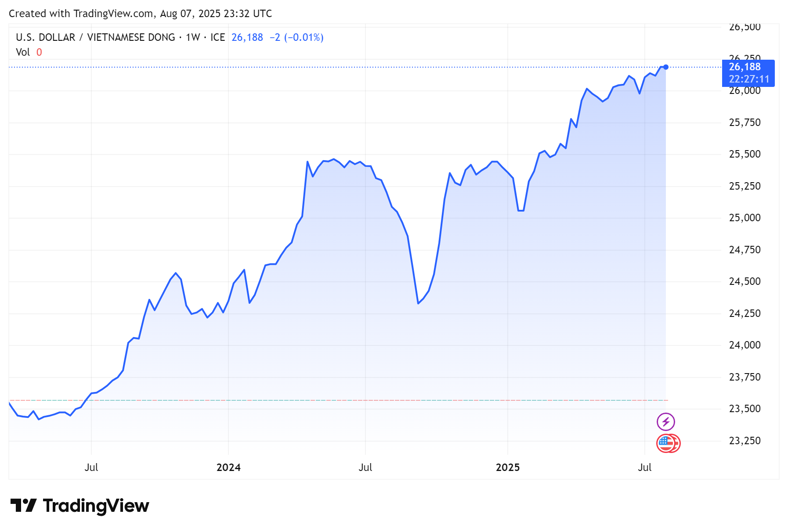Click the Vol indicator label
Image resolution: width=788 pixels, height=532 pixels.
(23, 52)
